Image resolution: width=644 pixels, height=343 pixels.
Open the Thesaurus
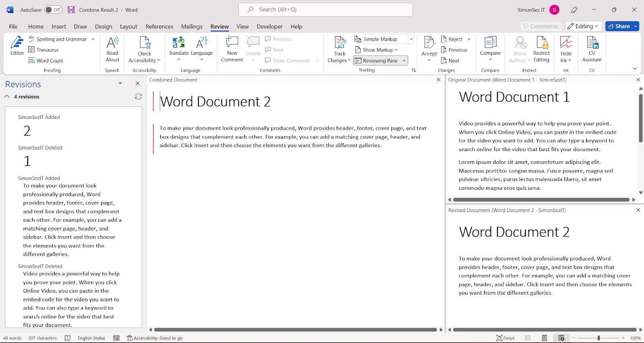tap(43, 50)
